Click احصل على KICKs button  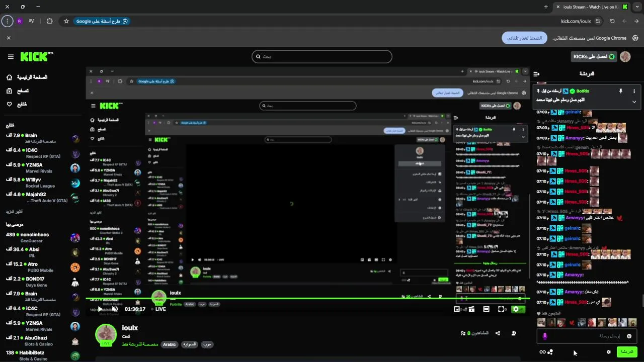[x=594, y=57]
